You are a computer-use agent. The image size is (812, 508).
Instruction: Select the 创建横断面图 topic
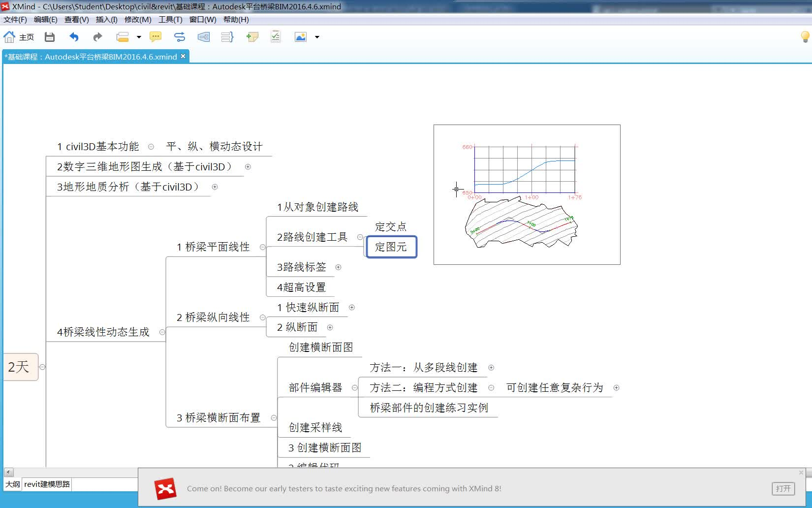pyautogui.click(x=321, y=348)
